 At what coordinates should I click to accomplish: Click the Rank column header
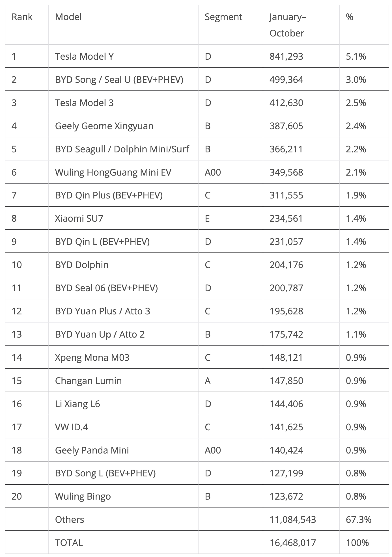22,17
